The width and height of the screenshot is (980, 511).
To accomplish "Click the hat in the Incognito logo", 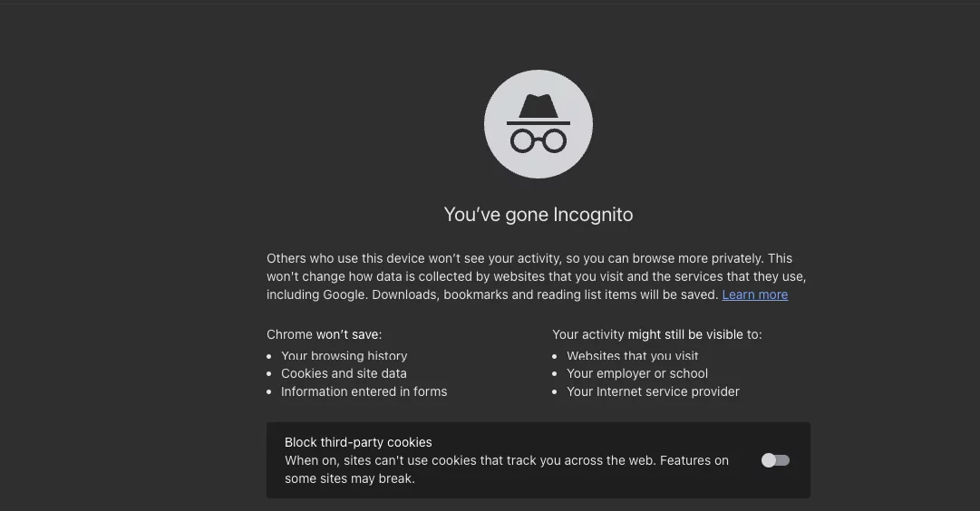I will point(539,109).
